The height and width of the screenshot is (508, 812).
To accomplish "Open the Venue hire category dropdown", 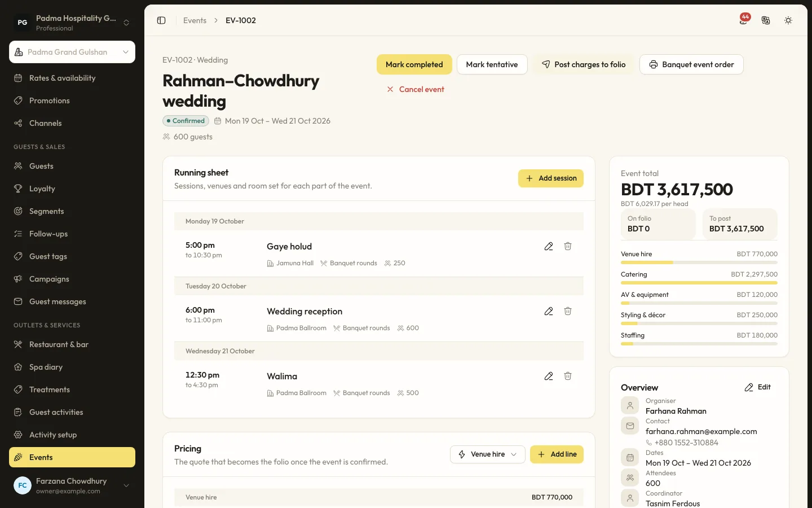I will pyautogui.click(x=488, y=454).
